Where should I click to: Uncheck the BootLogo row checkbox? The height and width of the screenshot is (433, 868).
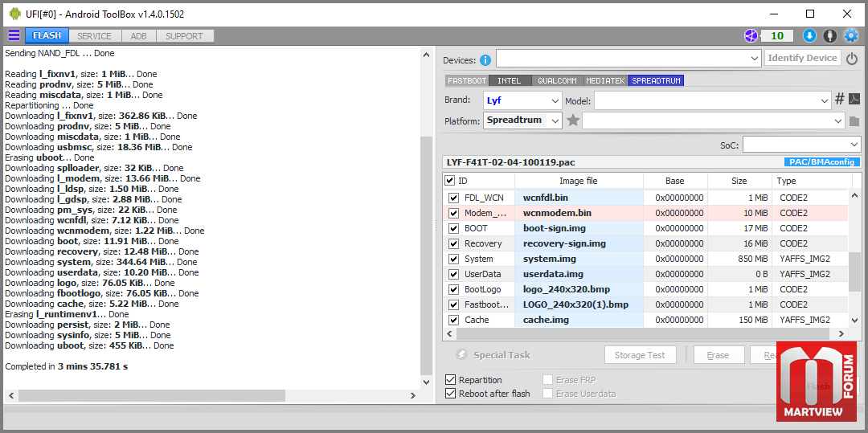[x=454, y=289]
